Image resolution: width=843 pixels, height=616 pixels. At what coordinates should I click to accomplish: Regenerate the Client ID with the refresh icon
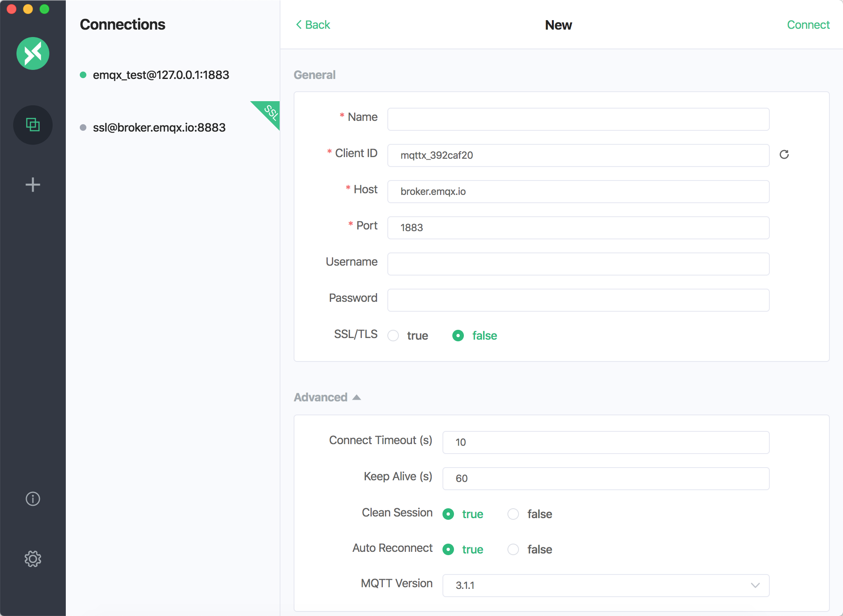(784, 155)
